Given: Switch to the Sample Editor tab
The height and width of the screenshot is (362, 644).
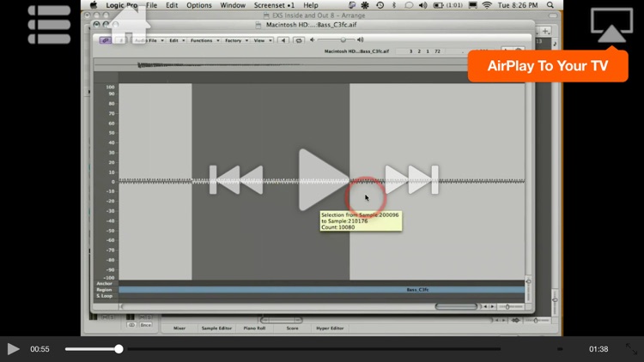Looking at the screenshot, I should point(216,329).
